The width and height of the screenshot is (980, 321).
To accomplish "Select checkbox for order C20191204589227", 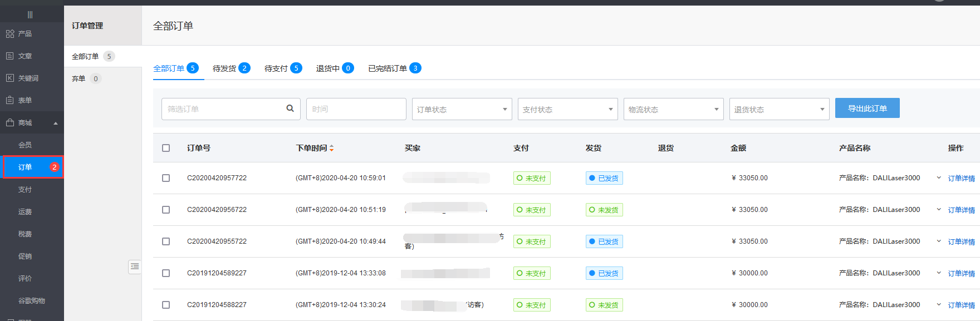I will click(x=166, y=273).
